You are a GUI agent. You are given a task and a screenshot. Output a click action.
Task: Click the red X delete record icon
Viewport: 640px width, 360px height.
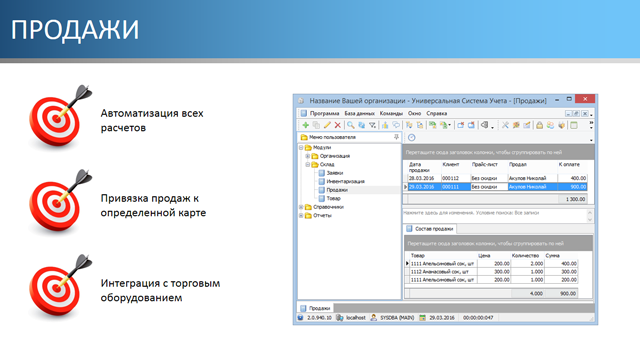(338, 125)
